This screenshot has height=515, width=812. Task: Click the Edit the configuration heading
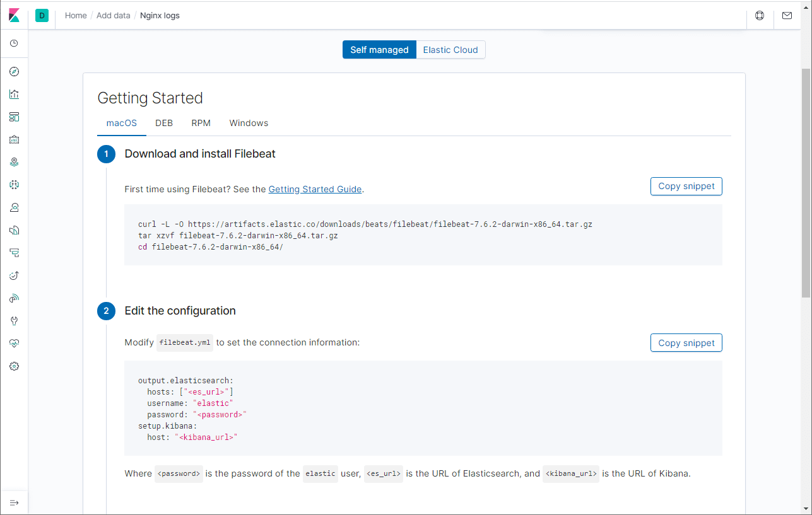coord(180,311)
